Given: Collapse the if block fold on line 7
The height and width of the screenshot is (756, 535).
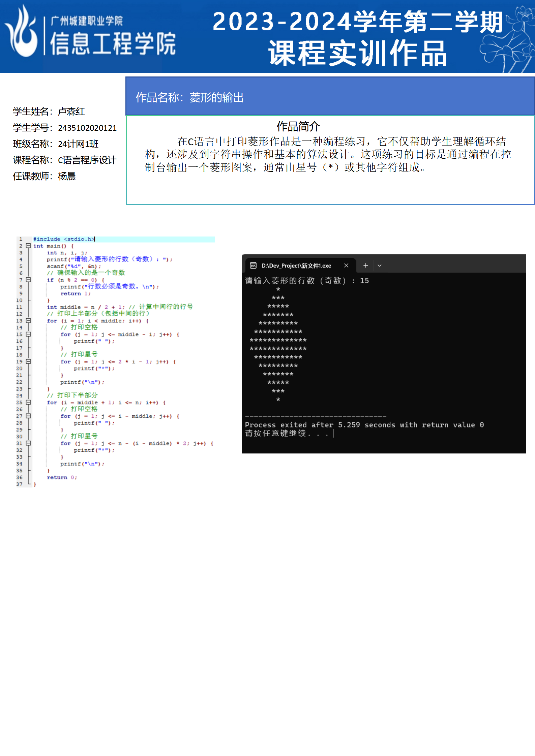Looking at the screenshot, I should point(29,280).
